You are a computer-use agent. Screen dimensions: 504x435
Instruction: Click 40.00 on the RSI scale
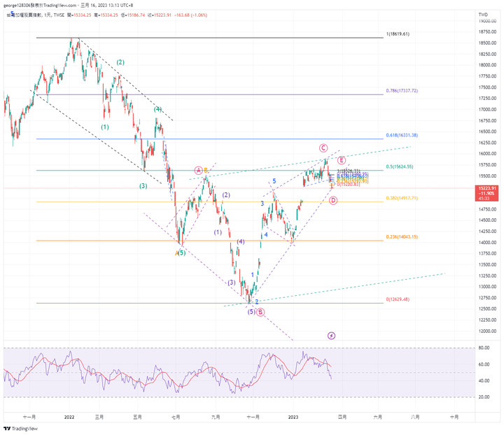tap(484, 380)
